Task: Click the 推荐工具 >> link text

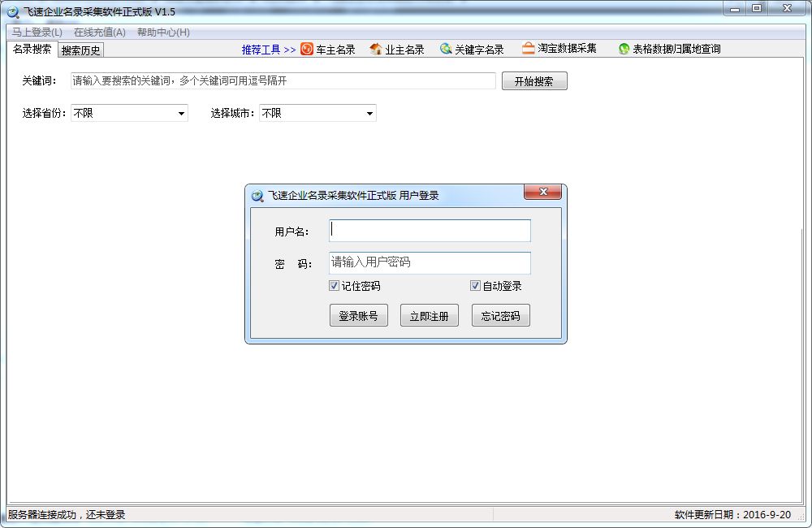Action: coord(269,50)
